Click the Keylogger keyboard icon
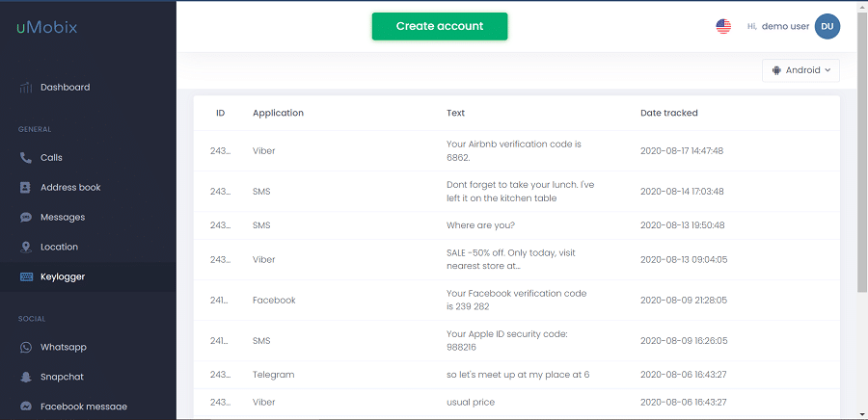868x420 pixels. click(26, 276)
